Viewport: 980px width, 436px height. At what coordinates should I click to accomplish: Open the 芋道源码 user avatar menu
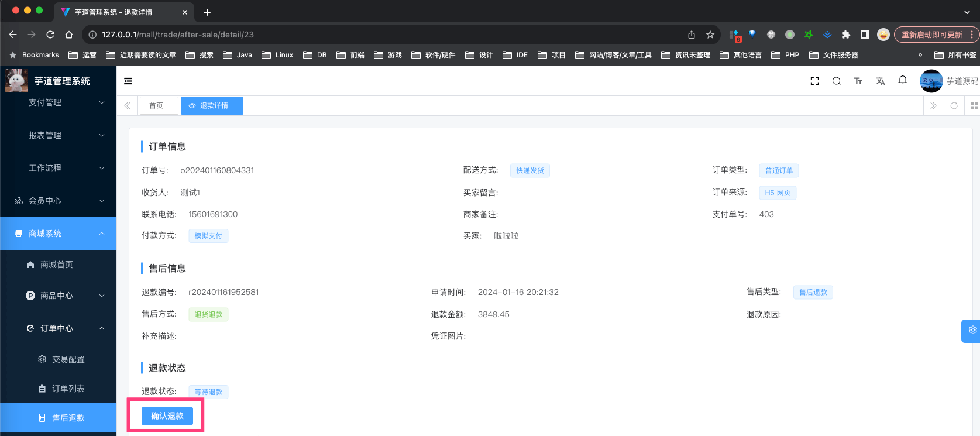(x=948, y=81)
